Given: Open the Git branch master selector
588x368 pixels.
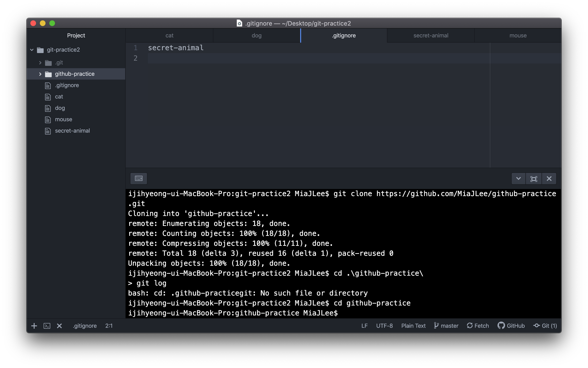Looking at the screenshot, I should [x=446, y=326].
